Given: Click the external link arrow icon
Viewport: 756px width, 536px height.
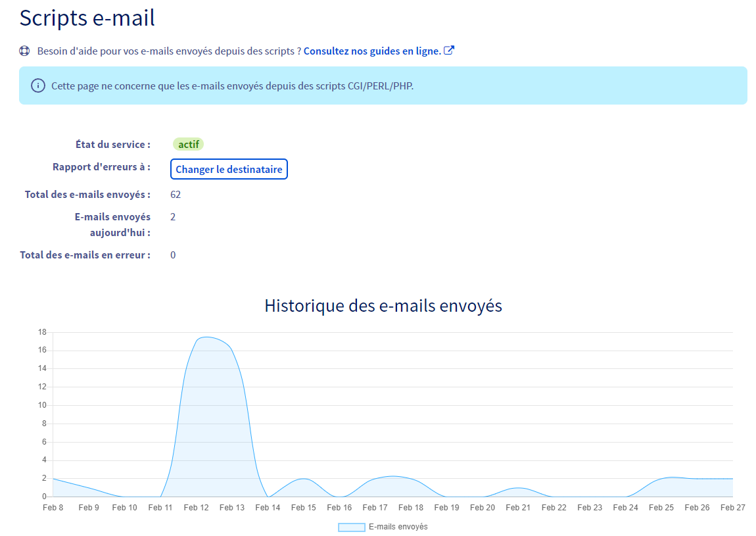Looking at the screenshot, I should 449,51.
